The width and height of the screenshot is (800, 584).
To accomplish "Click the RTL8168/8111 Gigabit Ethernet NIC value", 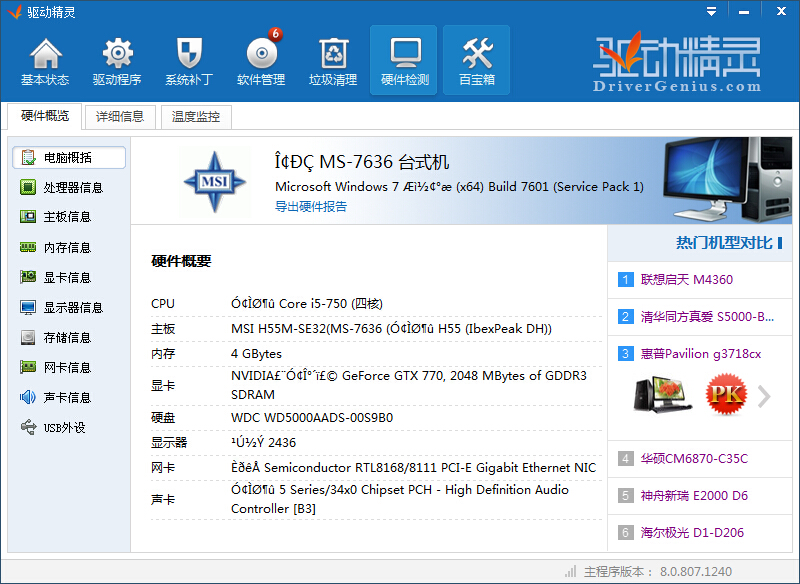I will pos(413,467).
